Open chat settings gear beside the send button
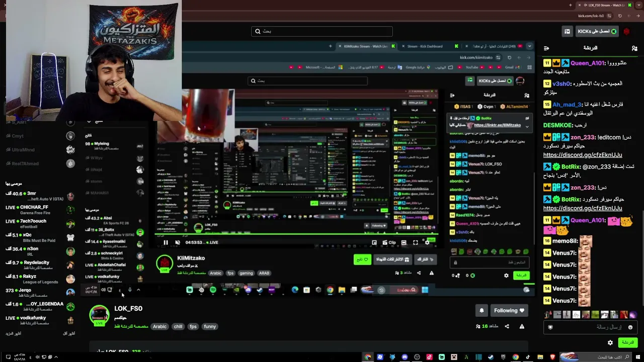644x362 pixels. (x=610, y=342)
